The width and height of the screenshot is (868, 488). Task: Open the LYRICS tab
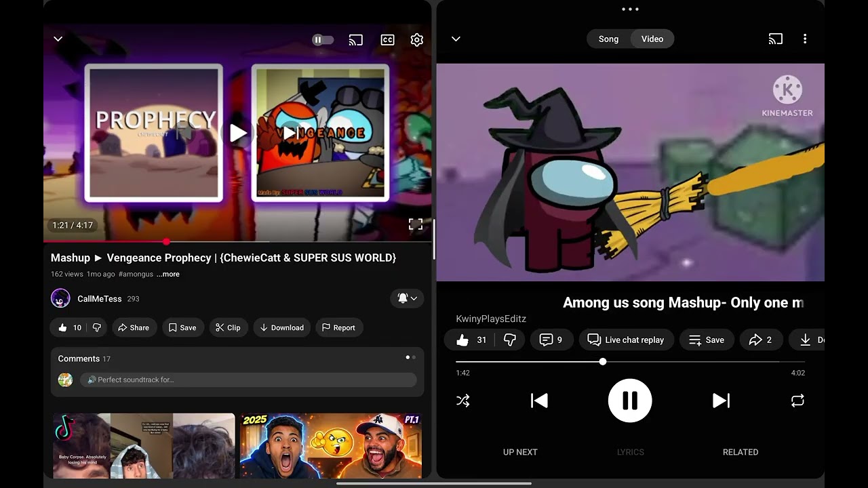(631, 452)
